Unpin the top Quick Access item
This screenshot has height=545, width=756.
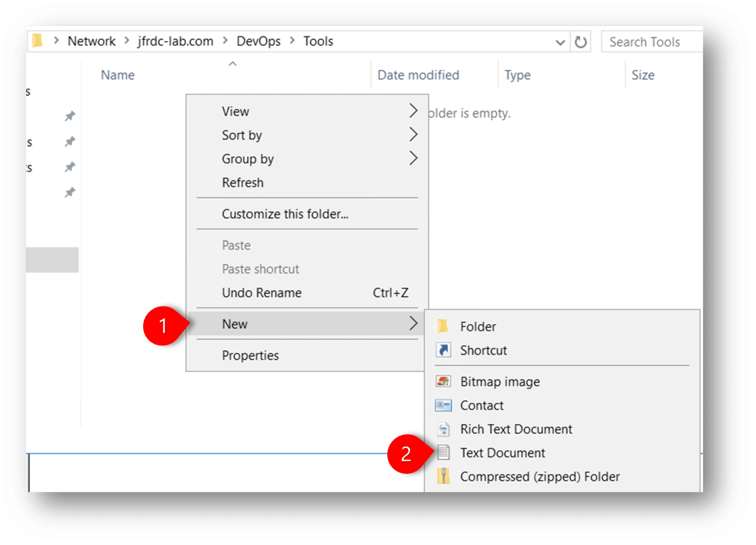[x=70, y=116]
